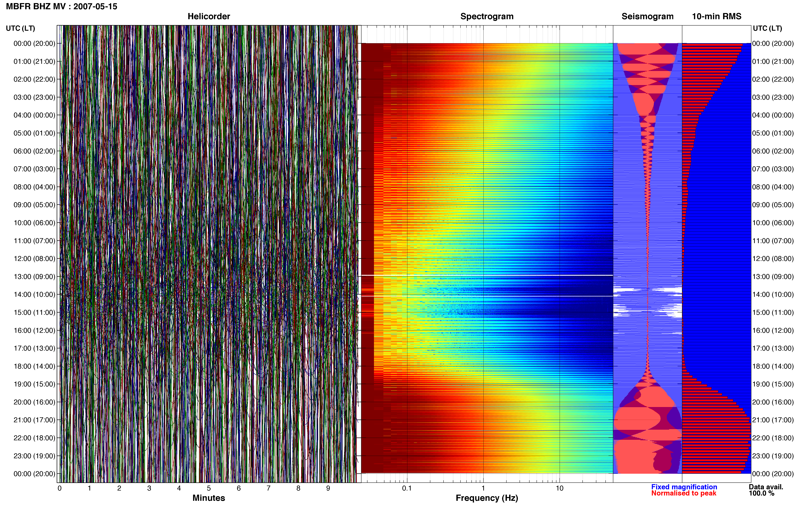Click 'UTC (LT)' label beside the helicorder
Viewport: 812px width, 508px height.
tap(21, 28)
